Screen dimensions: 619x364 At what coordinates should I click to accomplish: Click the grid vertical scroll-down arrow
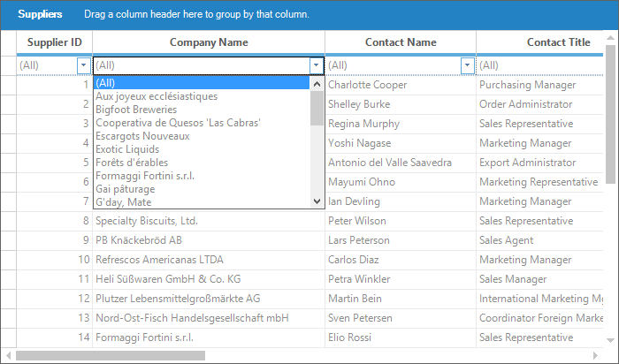[x=611, y=340]
